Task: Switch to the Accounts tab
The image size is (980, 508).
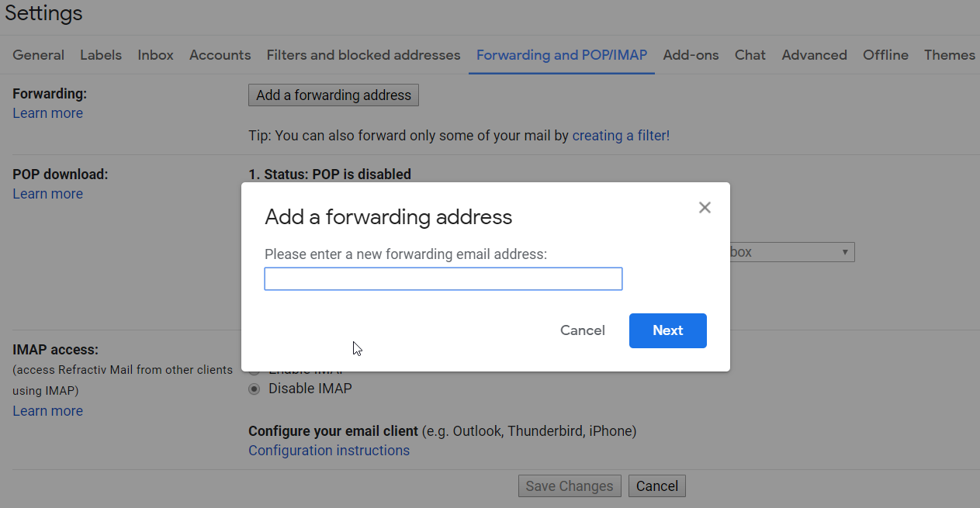Action: (220, 55)
